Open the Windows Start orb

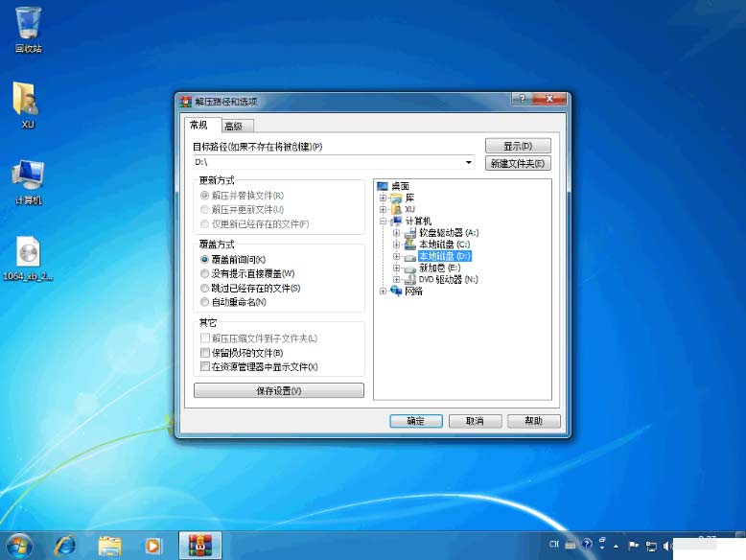(x=18, y=546)
